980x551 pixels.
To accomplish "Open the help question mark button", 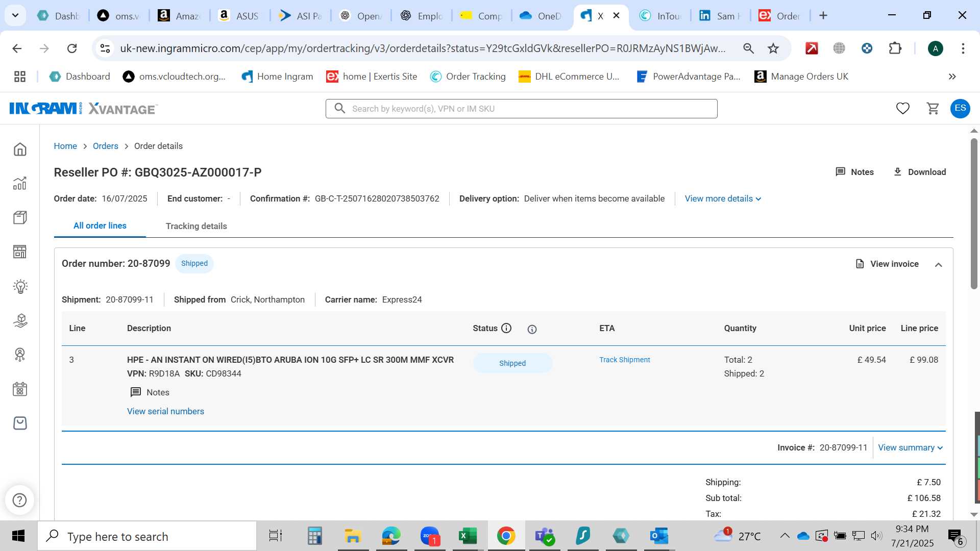I will [x=19, y=500].
